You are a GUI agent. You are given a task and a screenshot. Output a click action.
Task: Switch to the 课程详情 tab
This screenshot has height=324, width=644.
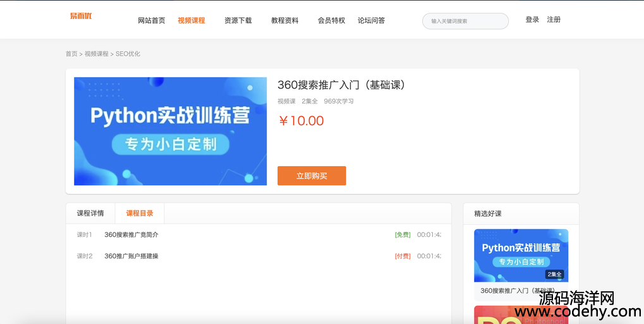pyautogui.click(x=90, y=213)
